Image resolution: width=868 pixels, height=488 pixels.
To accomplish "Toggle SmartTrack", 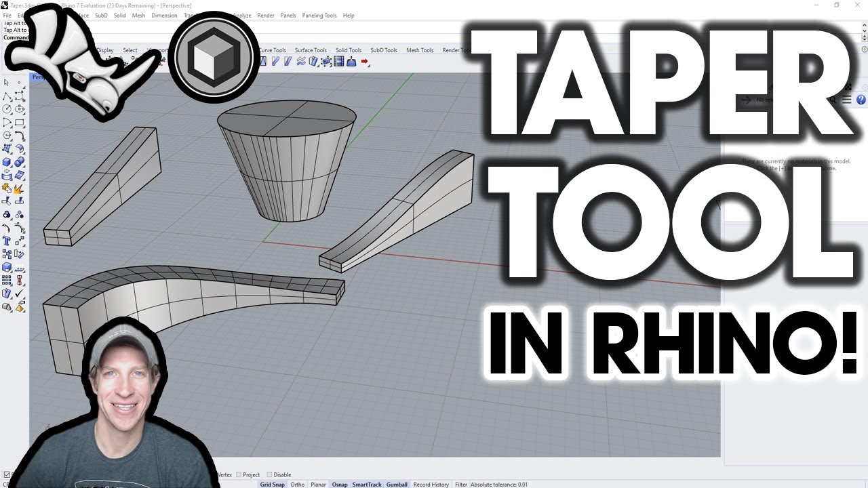I will (x=367, y=485).
